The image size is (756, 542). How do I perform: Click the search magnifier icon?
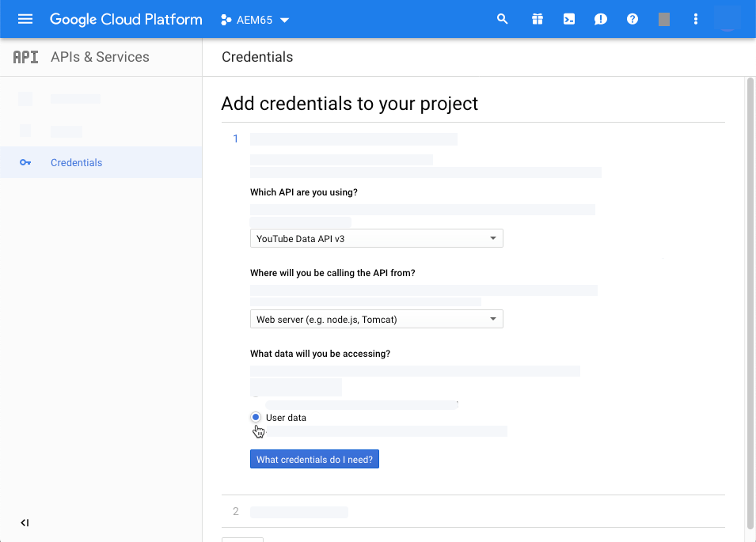click(x=502, y=19)
